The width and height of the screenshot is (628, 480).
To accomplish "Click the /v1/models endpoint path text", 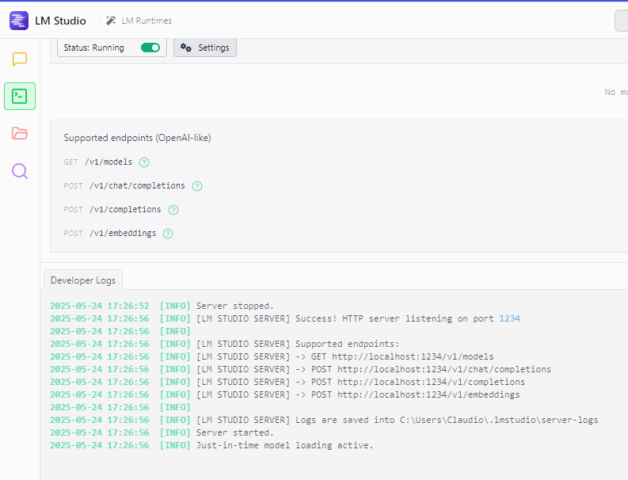I will click(x=108, y=162).
